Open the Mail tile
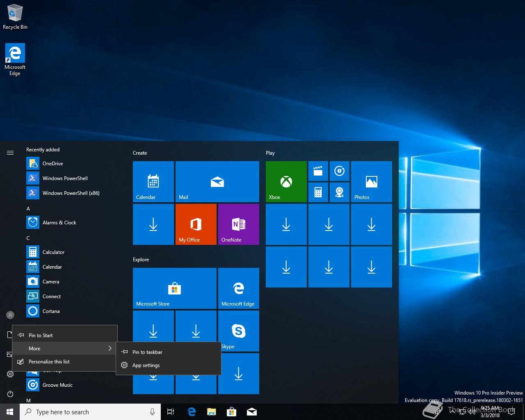The image size is (525, 420). tap(217, 182)
